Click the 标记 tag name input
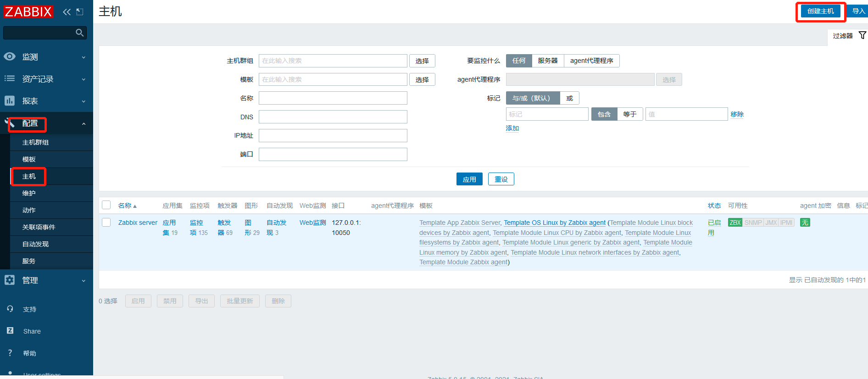 [x=547, y=114]
